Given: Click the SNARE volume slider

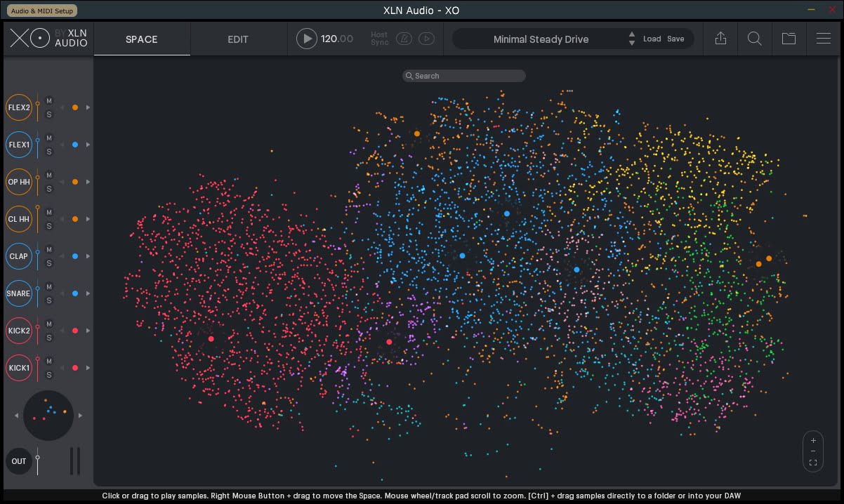Looking at the screenshot, I should point(38,293).
